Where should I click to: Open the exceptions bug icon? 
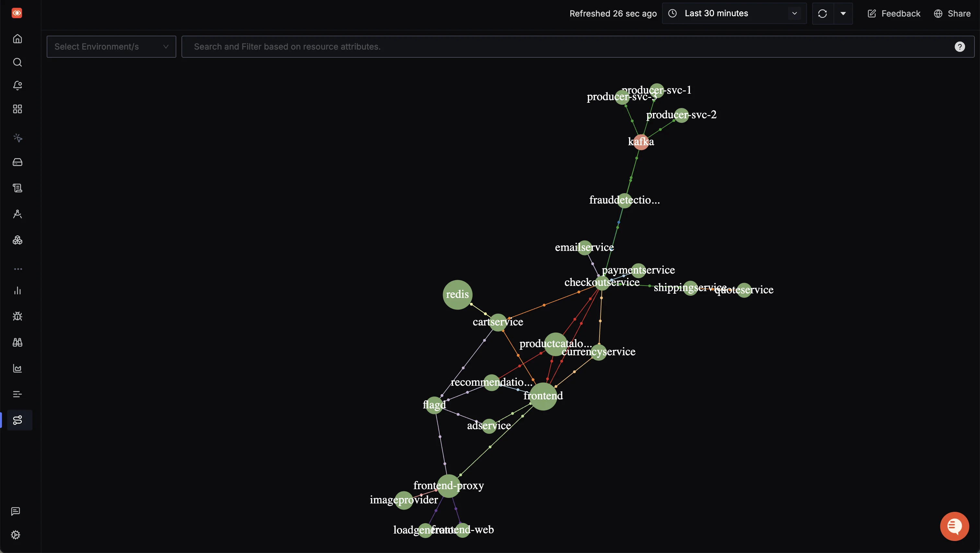pos(17,316)
